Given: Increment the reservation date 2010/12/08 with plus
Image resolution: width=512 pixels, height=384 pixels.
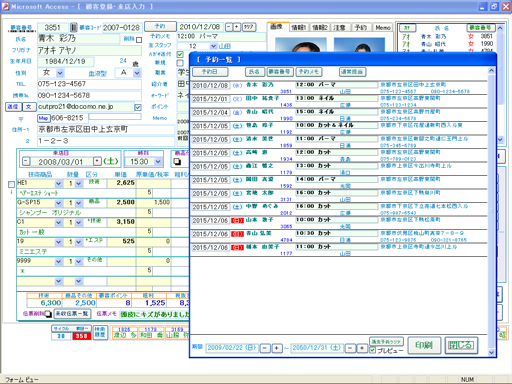Looking at the screenshot, I should pyautogui.click(x=237, y=27).
